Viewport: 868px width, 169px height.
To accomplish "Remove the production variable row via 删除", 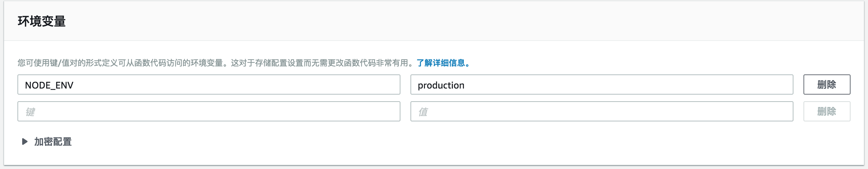I will [x=826, y=84].
